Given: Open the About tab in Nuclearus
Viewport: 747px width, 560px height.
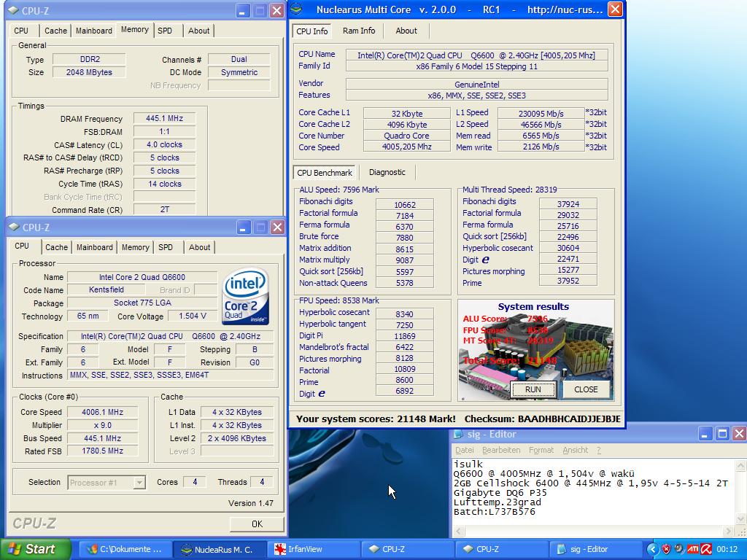Looking at the screenshot, I should pyautogui.click(x=406, y=31).
